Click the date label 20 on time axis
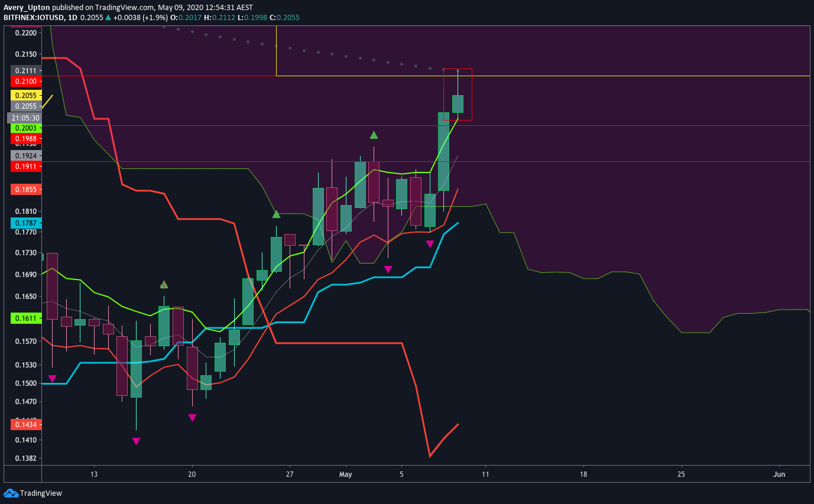 pyautogui.click(x=192, y=474)
